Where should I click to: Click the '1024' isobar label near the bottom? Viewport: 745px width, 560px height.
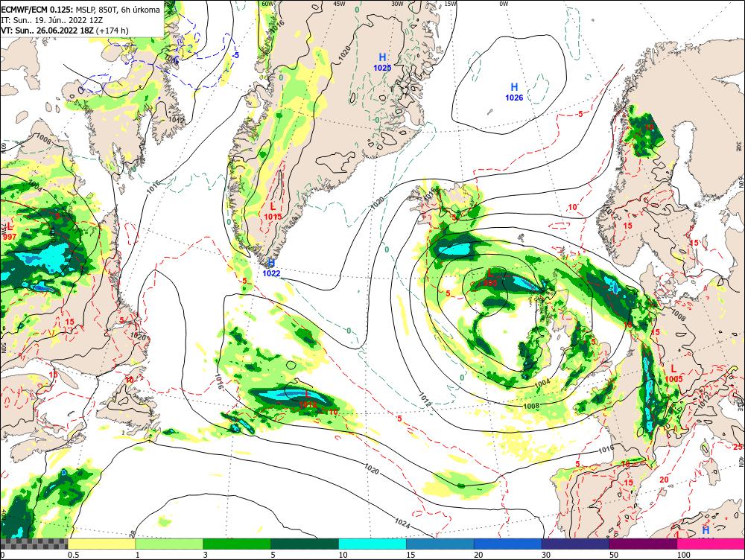point(402,523)
